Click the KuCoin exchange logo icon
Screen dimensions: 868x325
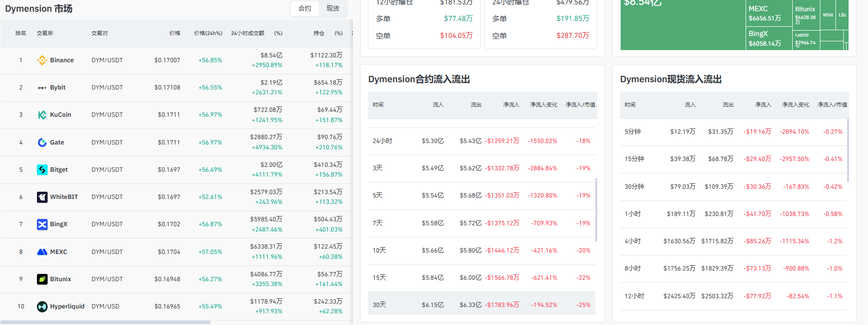[42, 115]
